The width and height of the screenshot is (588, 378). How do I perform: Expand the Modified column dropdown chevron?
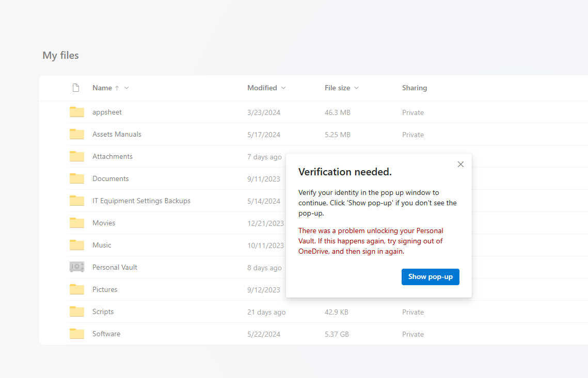(x=283, y=88)
